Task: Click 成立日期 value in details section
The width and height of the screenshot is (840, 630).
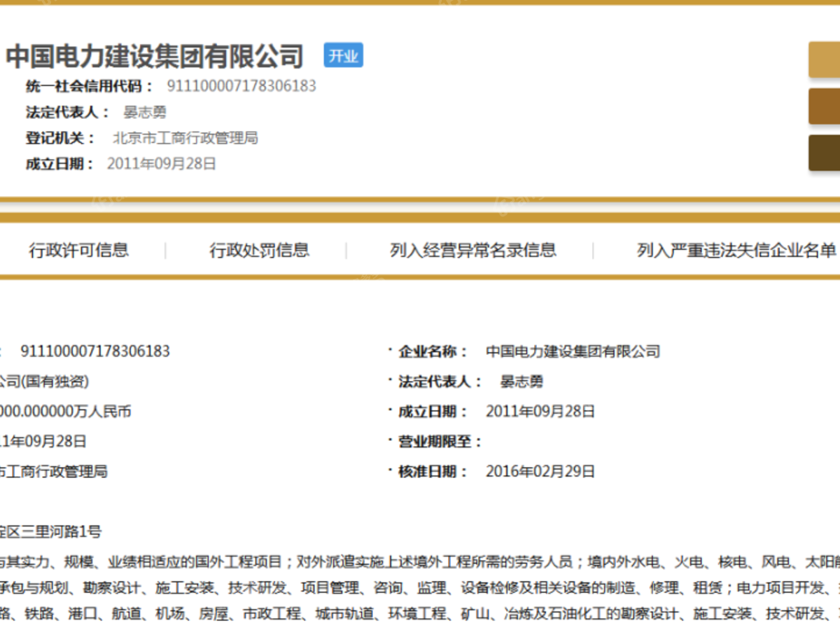Action: pos(540,411)
